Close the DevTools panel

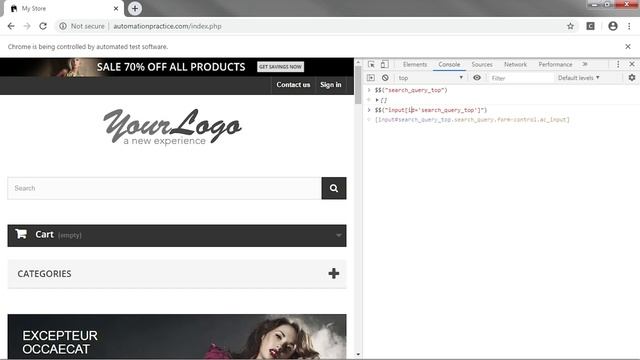point(631,64)
